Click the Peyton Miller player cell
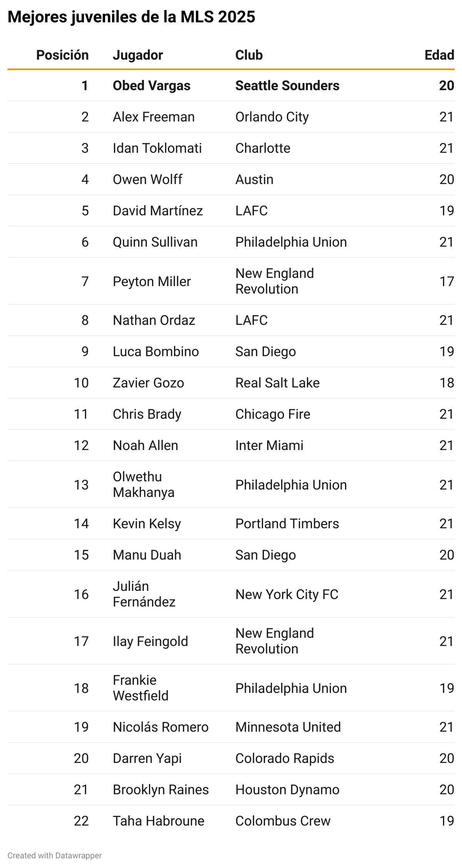The width and height of the screenshot is (462, 868). click(x=152, y=281)
